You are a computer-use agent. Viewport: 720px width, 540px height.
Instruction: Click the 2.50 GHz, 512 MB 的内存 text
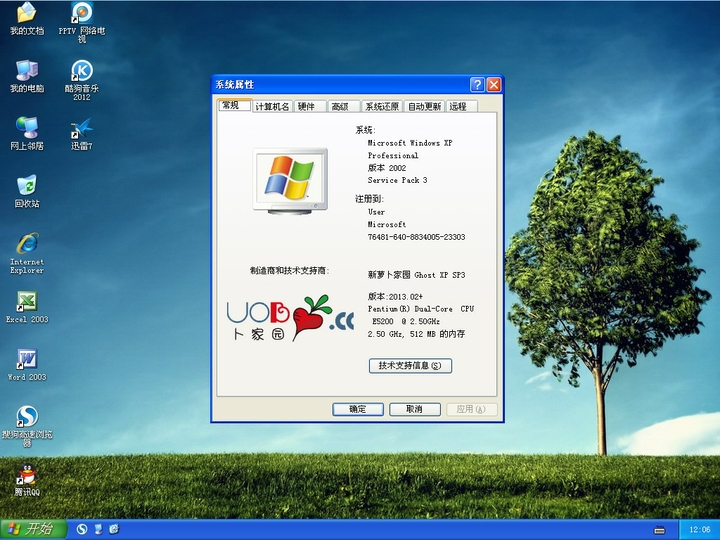click(x=416, y=334)
